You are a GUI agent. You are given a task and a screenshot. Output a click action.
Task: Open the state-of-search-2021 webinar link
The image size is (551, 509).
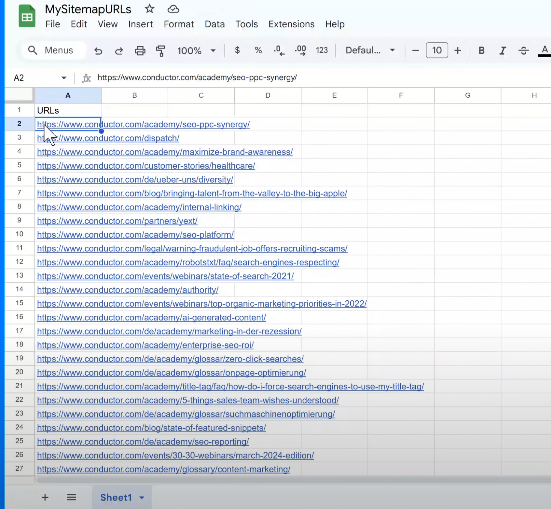(x=166, y=276)
